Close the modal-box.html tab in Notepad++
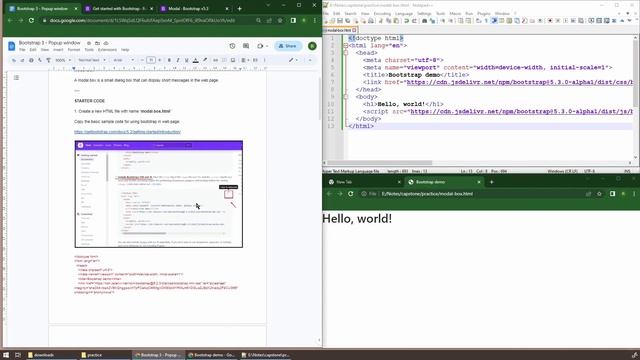Viewport: 640px width, 360px height. tap(354, 30)
